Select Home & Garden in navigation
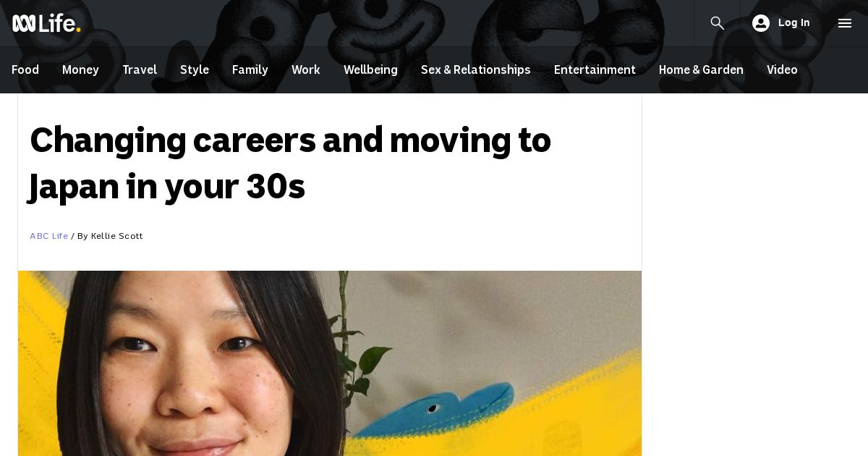This screenshot has height=456, width=868. (701, 70)
